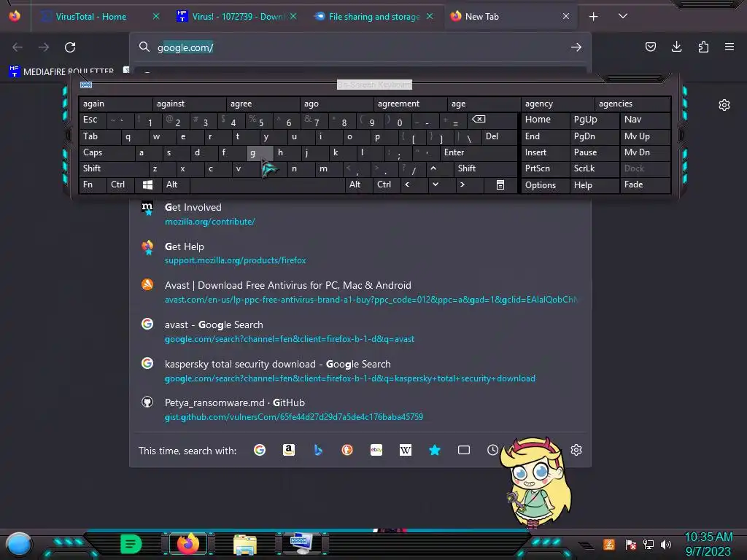Search with DuckDuckGo icon this time
This screenshot has height=560, width=747.
coord(347,450)
